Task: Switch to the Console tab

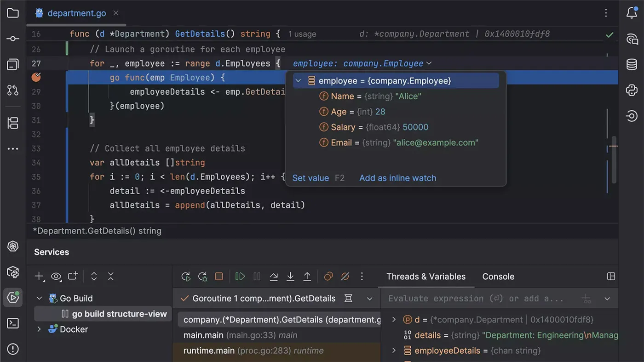Action: click(498, 277)
